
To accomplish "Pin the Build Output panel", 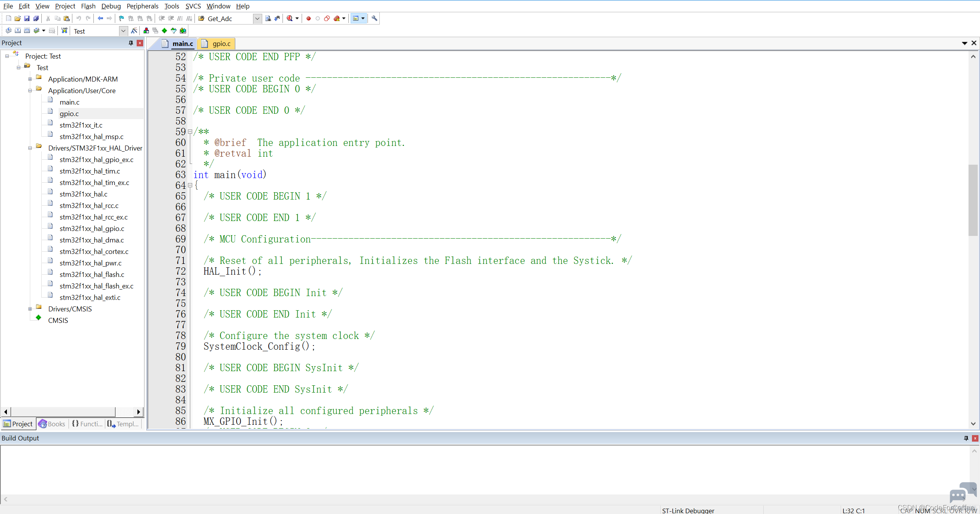I will point(966,438).
